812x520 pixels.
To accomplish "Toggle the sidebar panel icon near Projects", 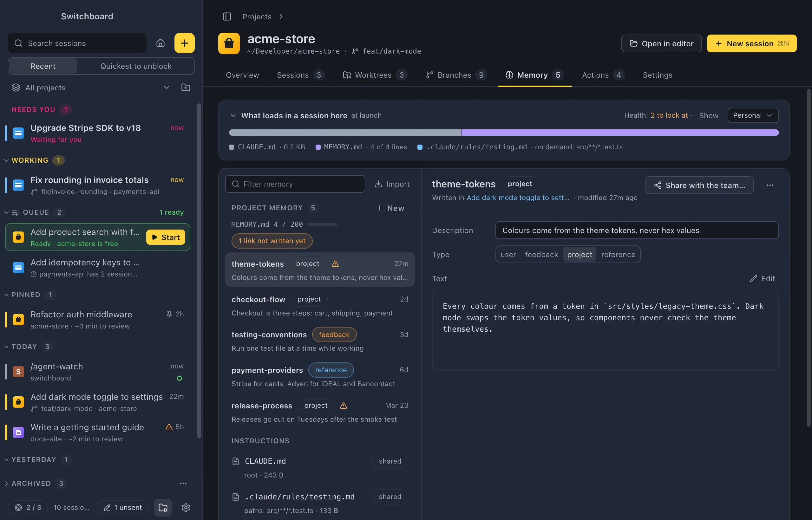I will tap(227, 16).
